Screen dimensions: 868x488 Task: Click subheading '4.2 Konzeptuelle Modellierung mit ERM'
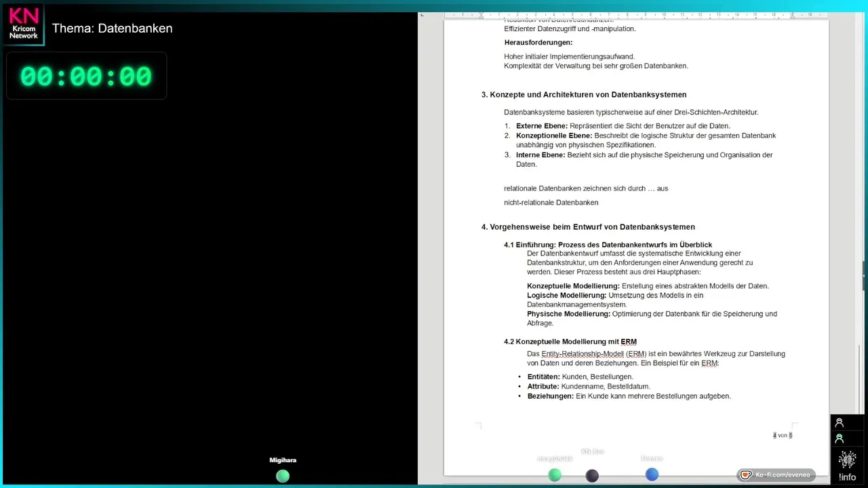tap(570, 342)
